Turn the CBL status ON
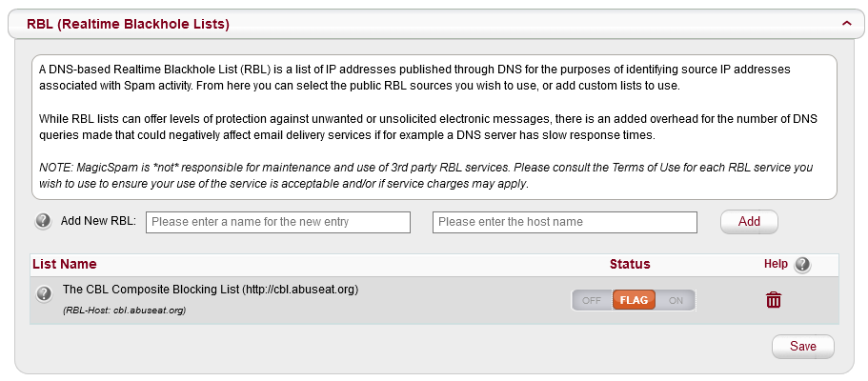This screenshot has height=381, width=868. 676,300
